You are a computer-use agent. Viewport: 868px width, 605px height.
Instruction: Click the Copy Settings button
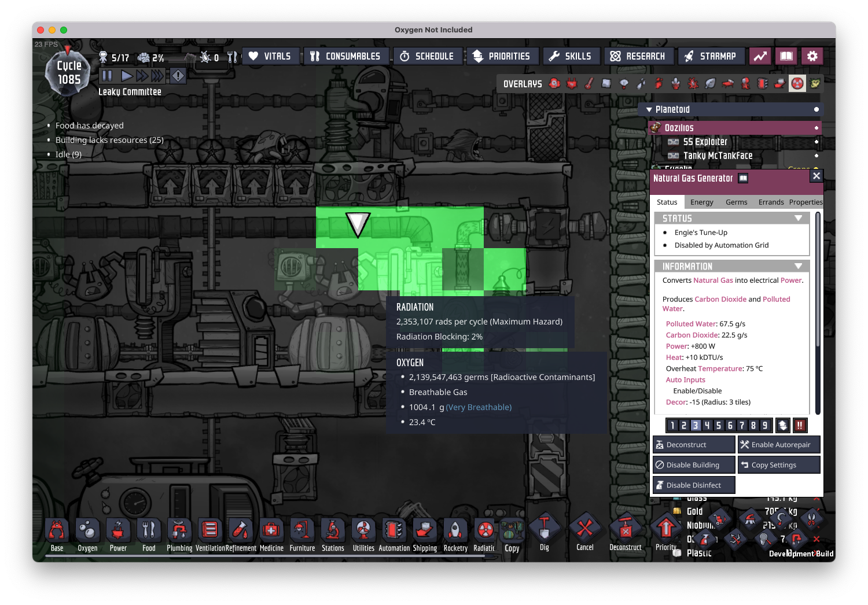(x=779, y=465)
